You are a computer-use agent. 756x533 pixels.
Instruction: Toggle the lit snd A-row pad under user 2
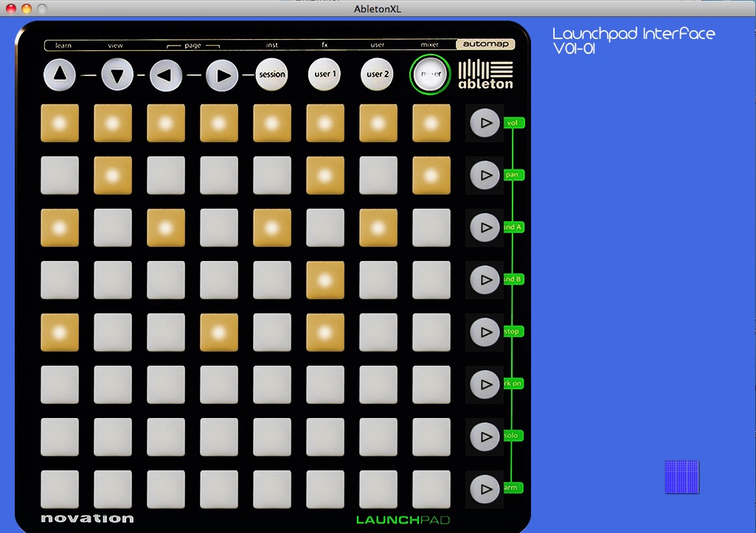coord(378,228)
